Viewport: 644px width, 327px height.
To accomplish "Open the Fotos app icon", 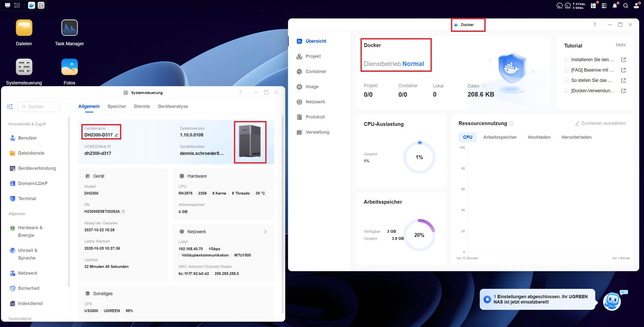I will [x=69, y=67].
